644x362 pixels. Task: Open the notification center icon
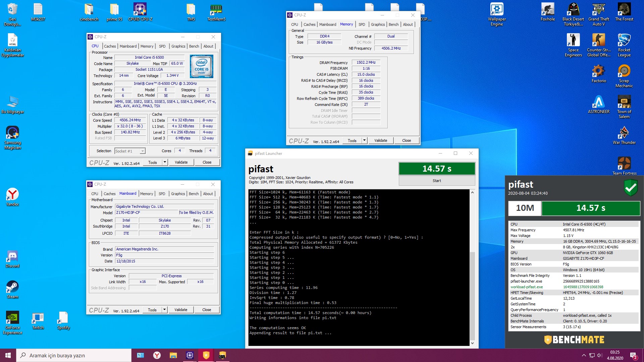point(633,356)
